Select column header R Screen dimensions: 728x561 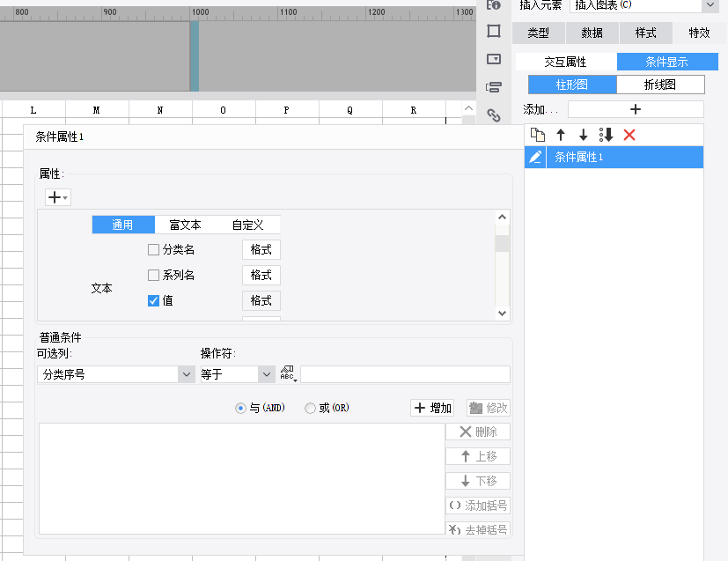[x=414, y=110]
